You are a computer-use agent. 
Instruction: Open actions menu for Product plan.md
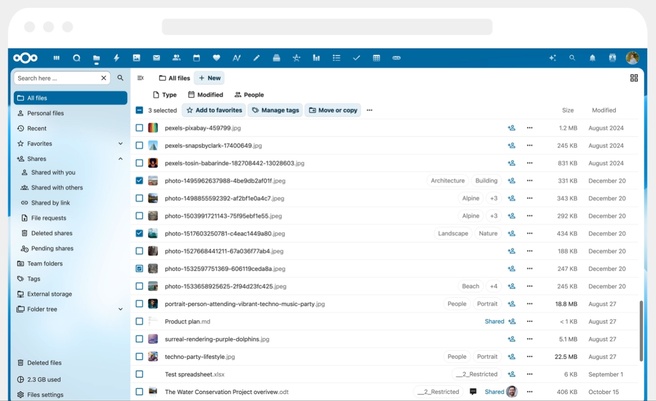530,321
